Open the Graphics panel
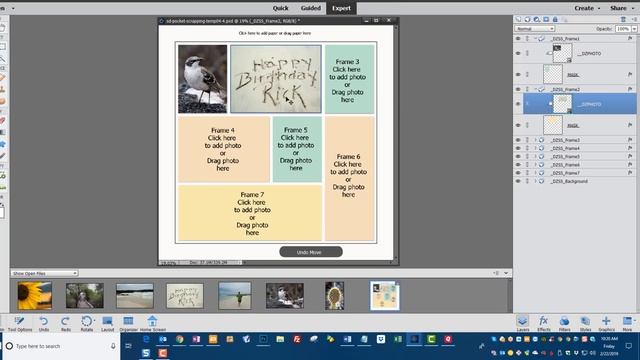Viewport: 640px width, 360px height. [606, 323]
